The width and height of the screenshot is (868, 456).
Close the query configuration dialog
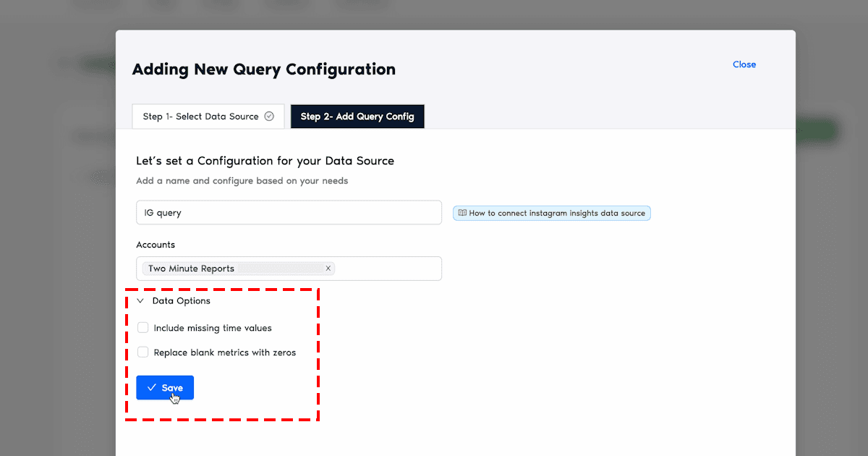[x=744, y=64]
